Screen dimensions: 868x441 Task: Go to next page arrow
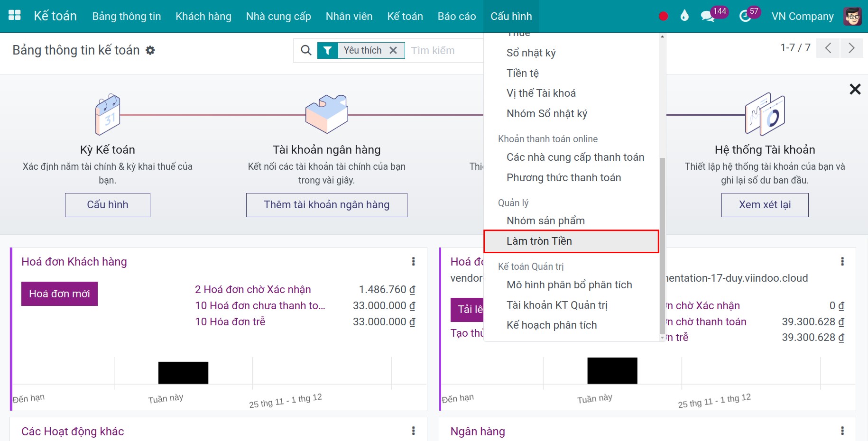tap(851, 48)
